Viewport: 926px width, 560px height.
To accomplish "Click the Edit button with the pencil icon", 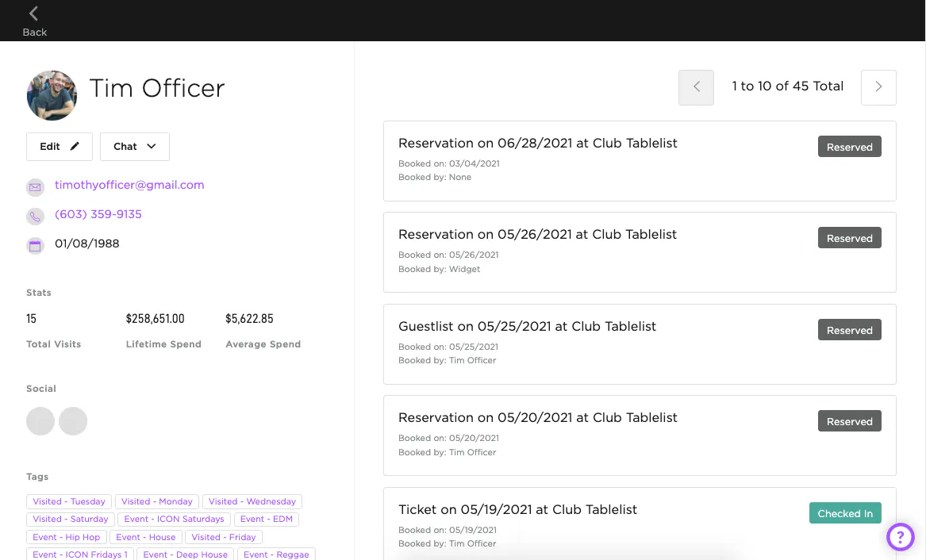I will click(x=60, y=147).
